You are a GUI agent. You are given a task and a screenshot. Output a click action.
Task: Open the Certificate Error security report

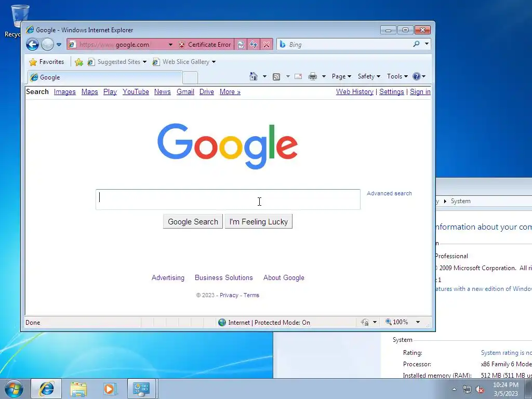tap(205, 45)
